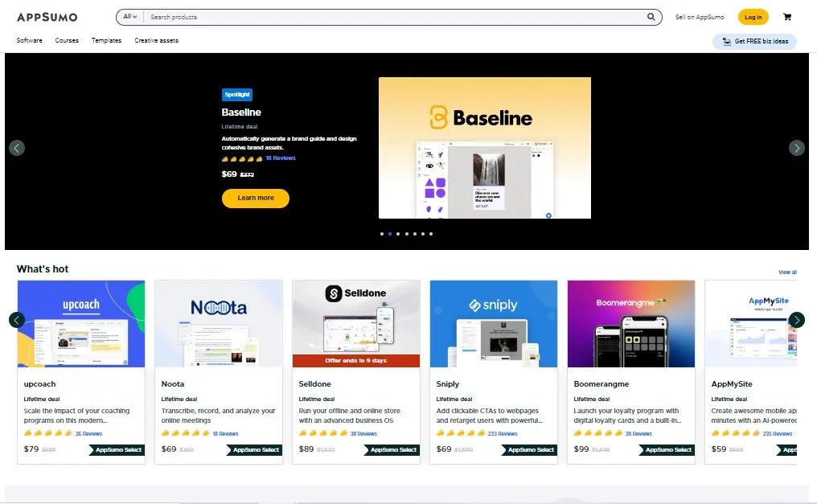Click the AppSumo logo

(x=47, y=17)
